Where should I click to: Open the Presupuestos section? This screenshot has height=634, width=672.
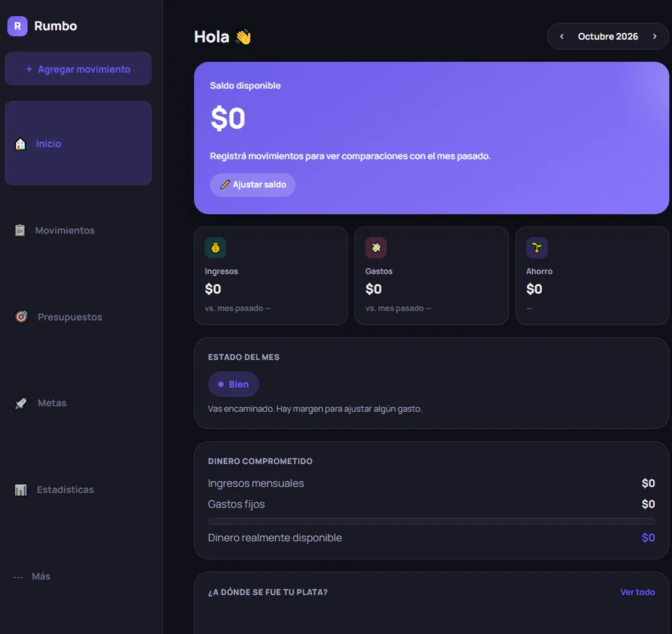78,317
